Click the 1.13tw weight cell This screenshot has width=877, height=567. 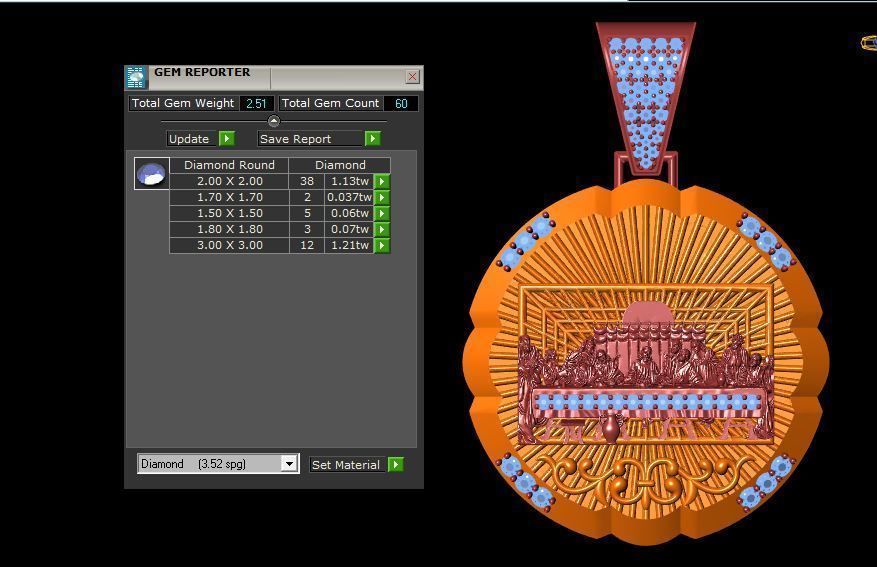click(x=349, y=181)
